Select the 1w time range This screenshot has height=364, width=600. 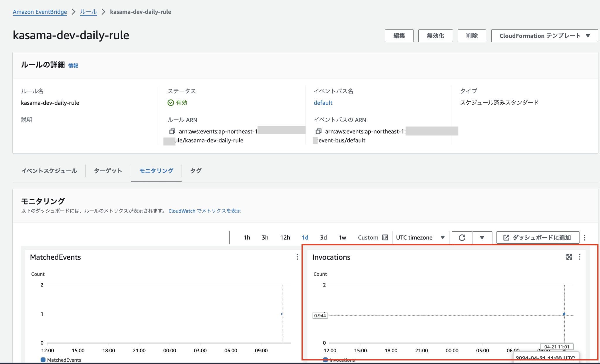click(x=342, y=237)
